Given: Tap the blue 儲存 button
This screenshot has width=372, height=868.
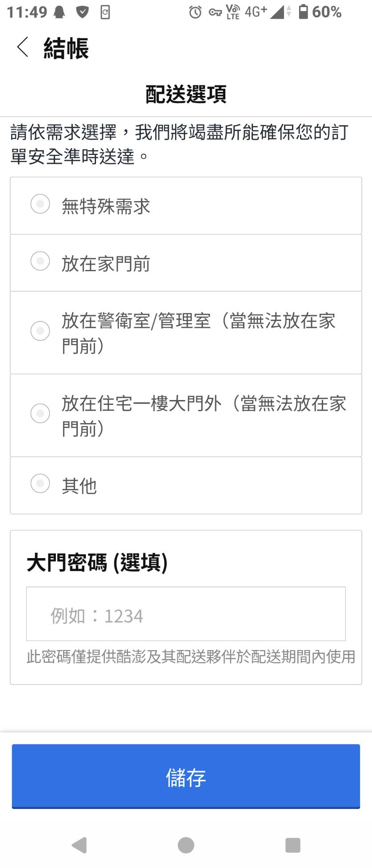Looking at the screenshot, I should click(x=186, y=776).
